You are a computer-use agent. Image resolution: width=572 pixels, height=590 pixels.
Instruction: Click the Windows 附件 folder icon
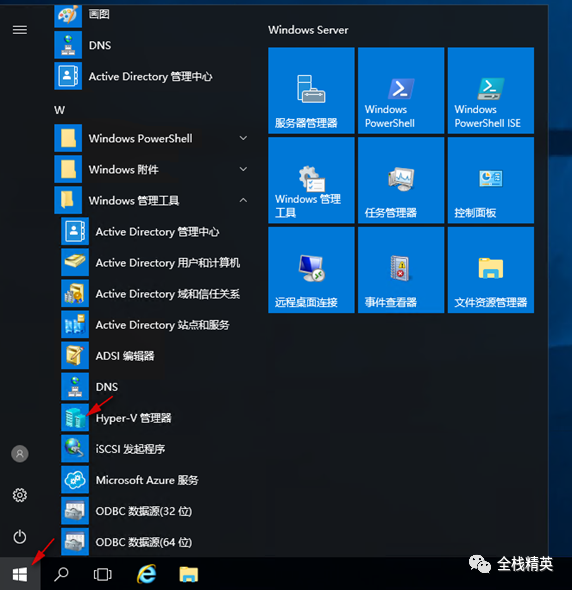68,169
